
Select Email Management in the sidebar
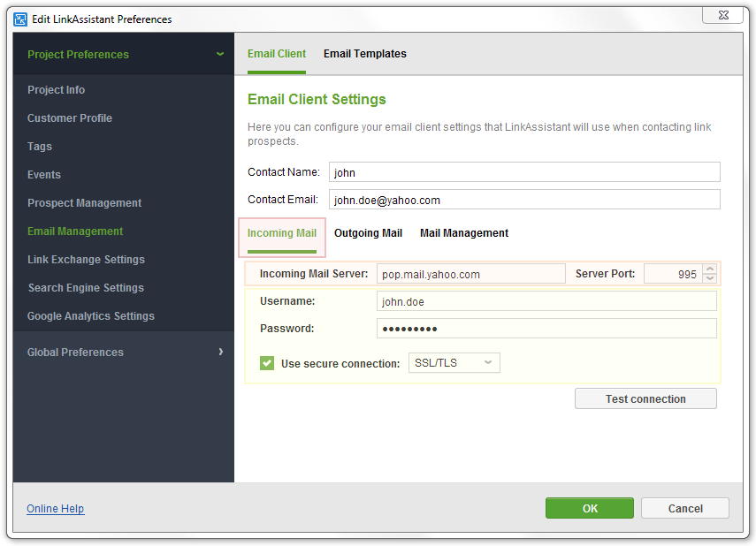tap(75, 231)
